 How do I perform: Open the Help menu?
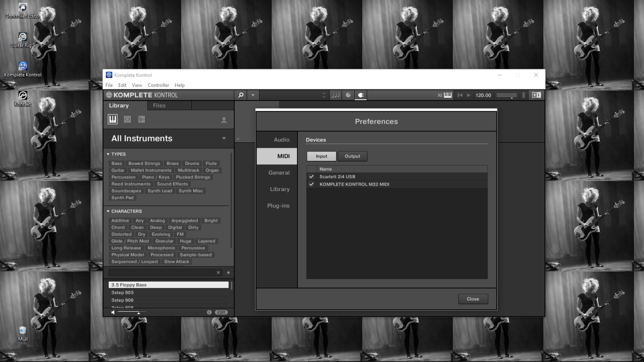tap(180, 85)
